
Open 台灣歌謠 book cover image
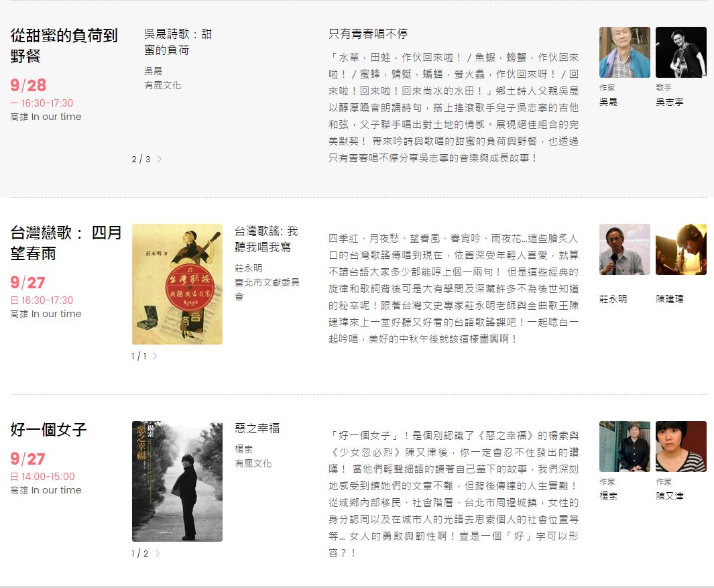click(x=177, y=284)
